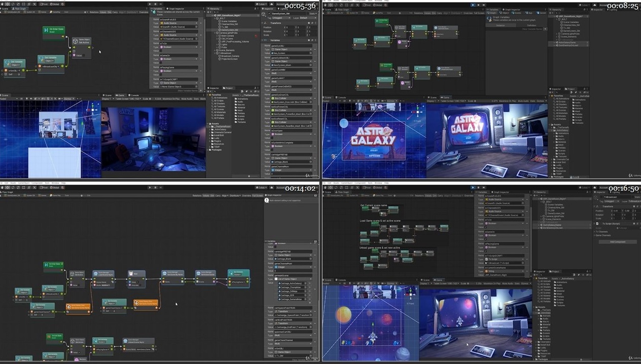Click Full Screen in the 00:14:02 graph toolbar
This screenshot has width=641, height=364.
258,195
